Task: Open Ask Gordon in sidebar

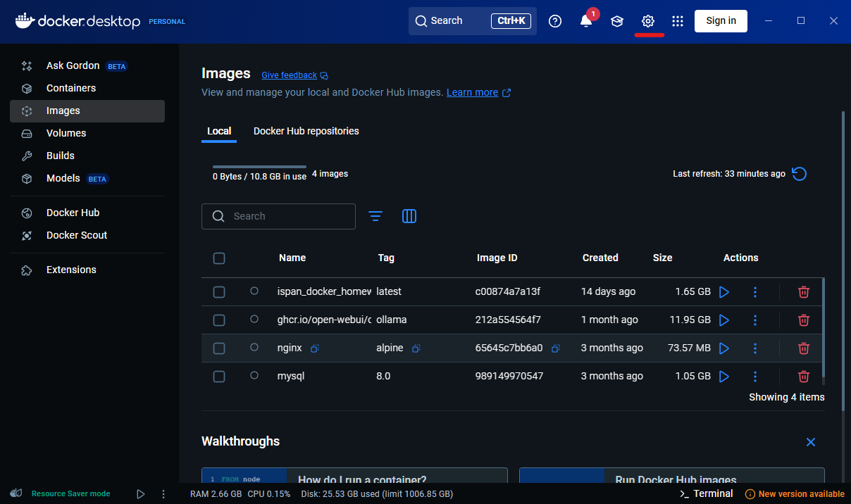Action: [87, 66]
